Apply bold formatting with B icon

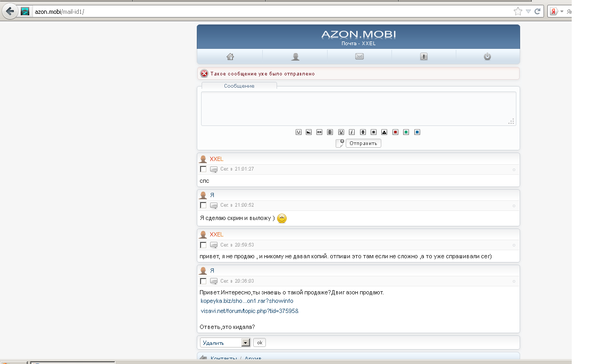pos(330,132)
